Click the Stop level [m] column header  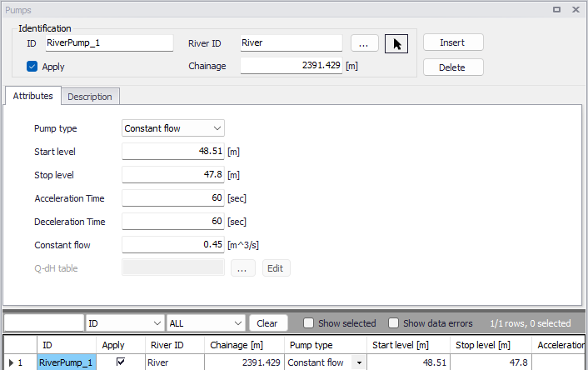pos(491,345)
